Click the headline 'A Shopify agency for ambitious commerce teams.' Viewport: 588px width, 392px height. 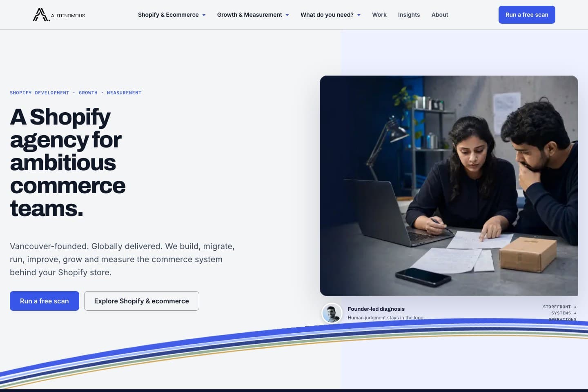point(68,163)
